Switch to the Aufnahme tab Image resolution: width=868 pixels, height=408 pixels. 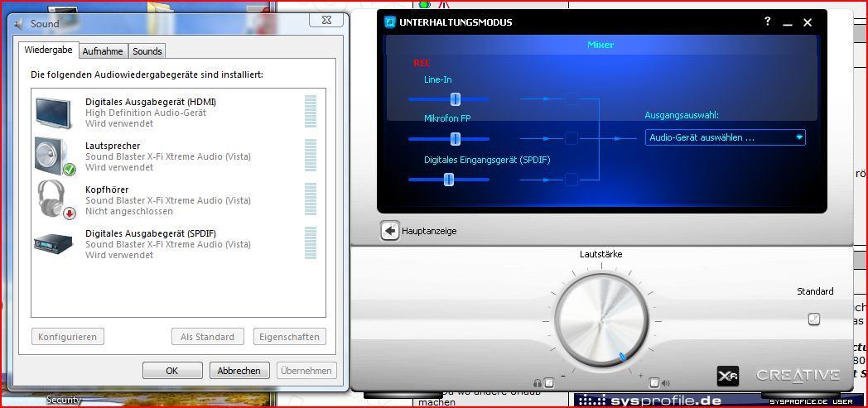tap(103, 51)
